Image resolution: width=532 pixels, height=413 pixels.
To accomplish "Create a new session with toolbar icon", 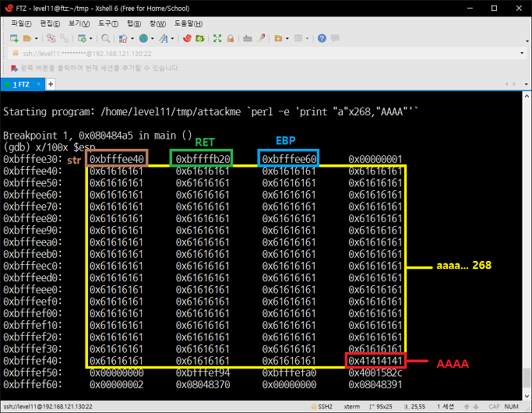I will pyautogui.click(x=14, y=38).
